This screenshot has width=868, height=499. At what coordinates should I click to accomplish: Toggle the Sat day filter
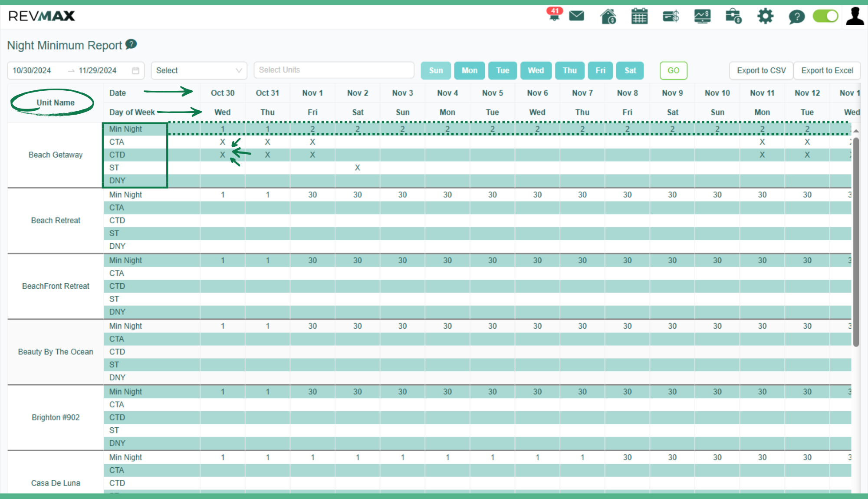tap(630, 70)
